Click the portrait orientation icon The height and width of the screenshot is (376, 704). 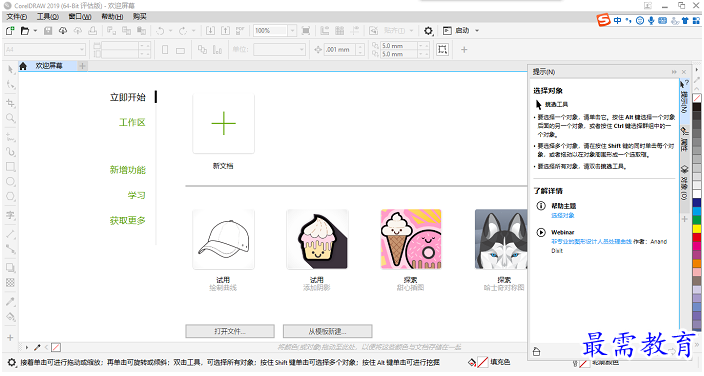pyautogui.click(x=165, y=49)
